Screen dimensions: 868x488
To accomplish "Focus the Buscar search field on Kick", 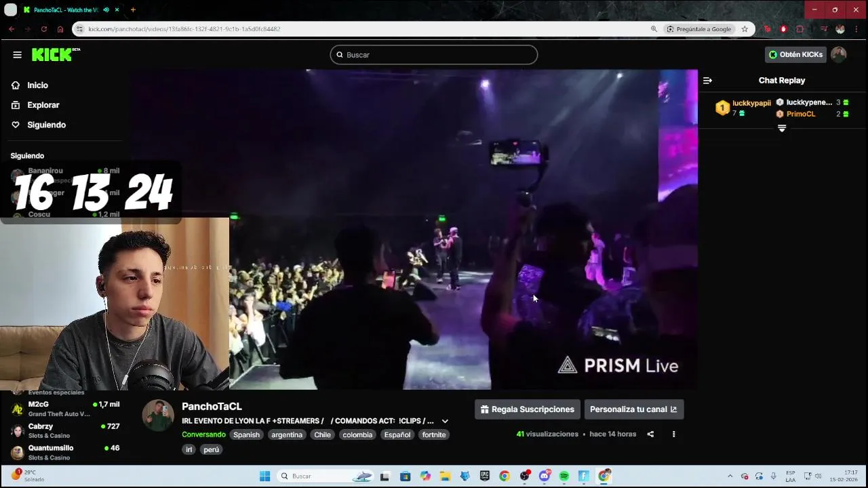I will click(x=434, y=55).
